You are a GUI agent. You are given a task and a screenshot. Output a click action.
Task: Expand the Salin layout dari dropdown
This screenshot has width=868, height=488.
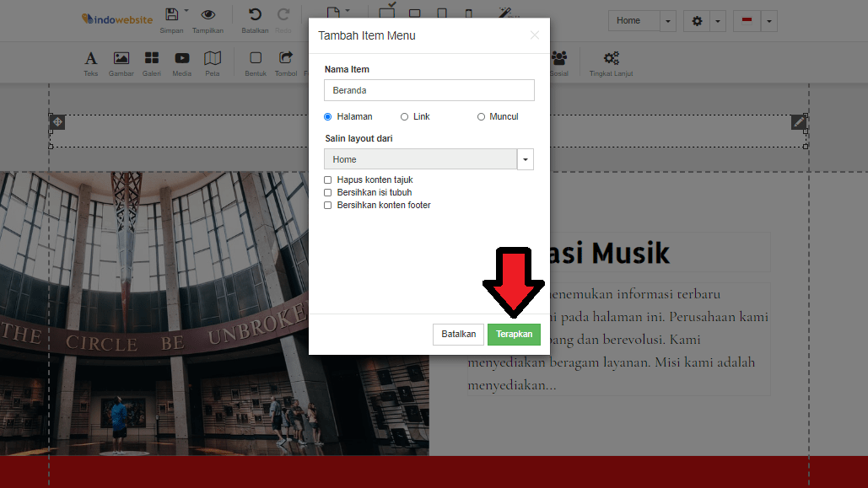click(x=525, y=159)
